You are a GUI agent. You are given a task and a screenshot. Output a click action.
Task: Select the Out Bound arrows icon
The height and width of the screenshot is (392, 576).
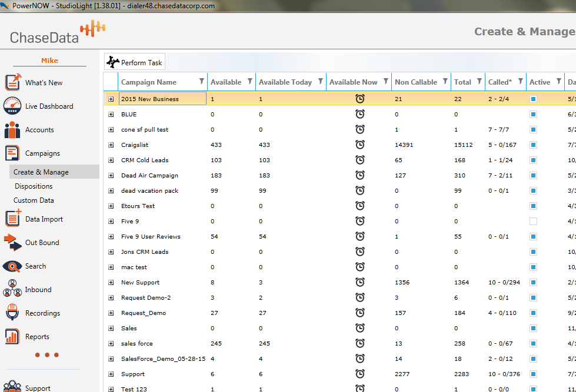point(13,243)
